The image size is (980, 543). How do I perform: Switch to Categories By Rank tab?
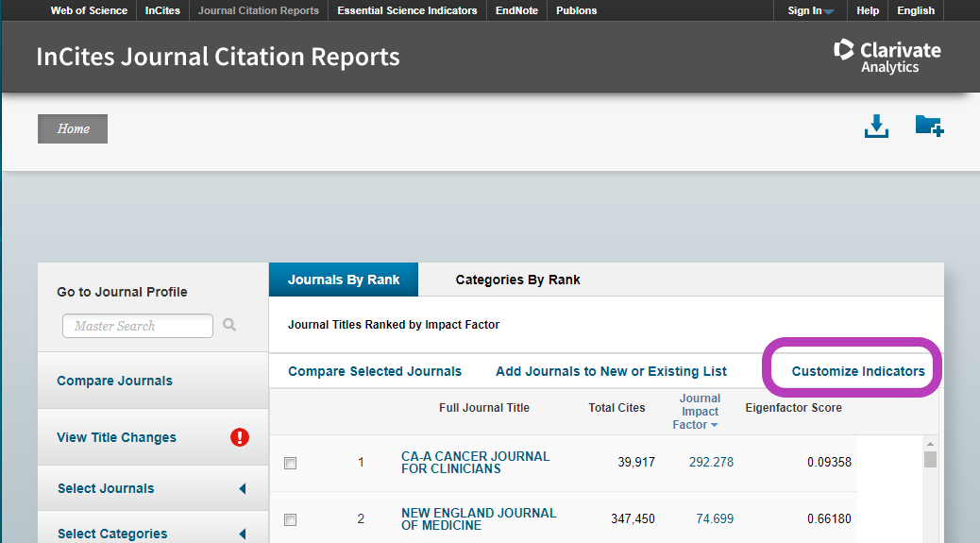coord(517,280)
